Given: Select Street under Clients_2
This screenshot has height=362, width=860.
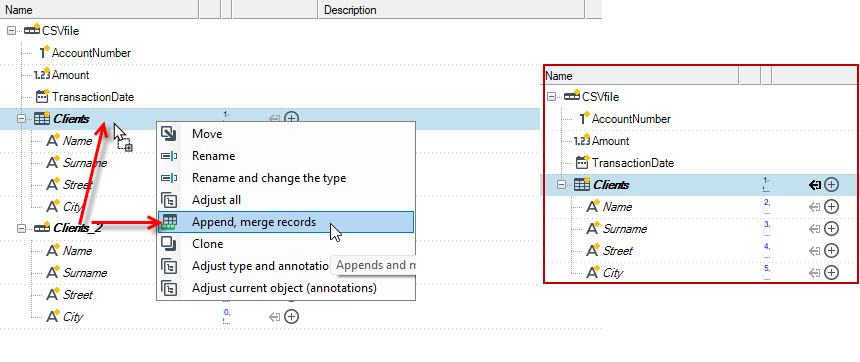Looking at the screenshot, I should tap(78, 295).
